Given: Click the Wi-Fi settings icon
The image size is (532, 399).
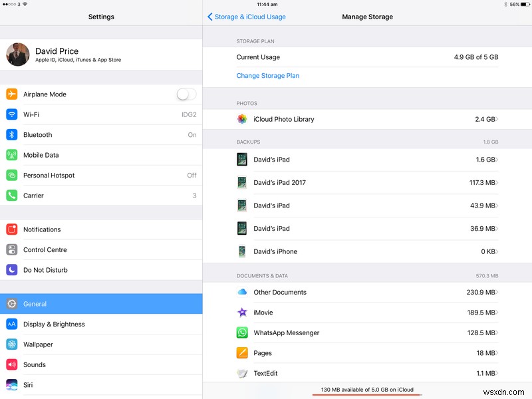Looking at the screenshot, I should [12, 114].
